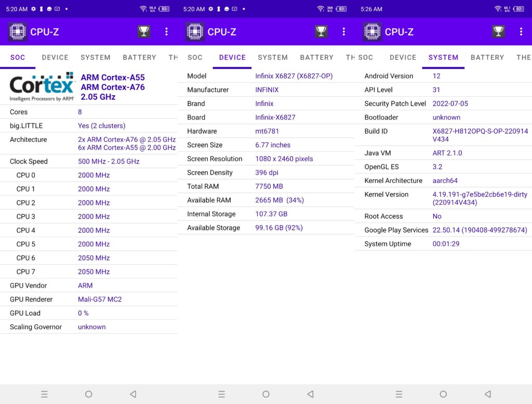Image resolution: width=532 pixels, height=404 pixels.
Task: Tap Kernel Architecture 'aarch64' value
Action: tap(445, 180)
